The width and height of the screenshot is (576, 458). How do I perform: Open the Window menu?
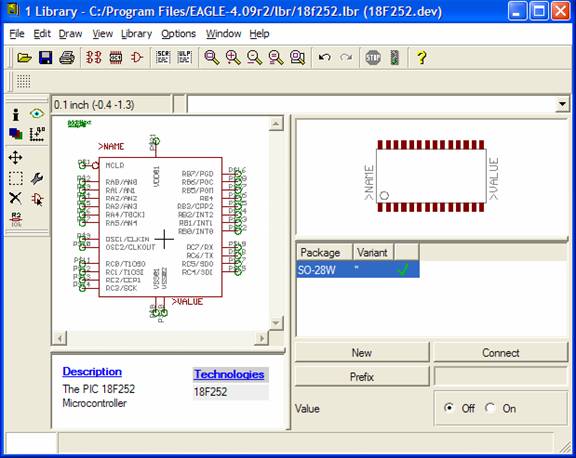223,34
